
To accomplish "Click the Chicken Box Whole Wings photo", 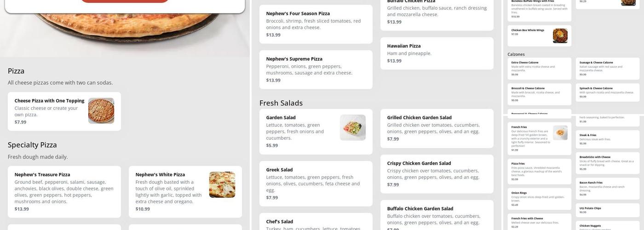I will (x=560, y=36).
